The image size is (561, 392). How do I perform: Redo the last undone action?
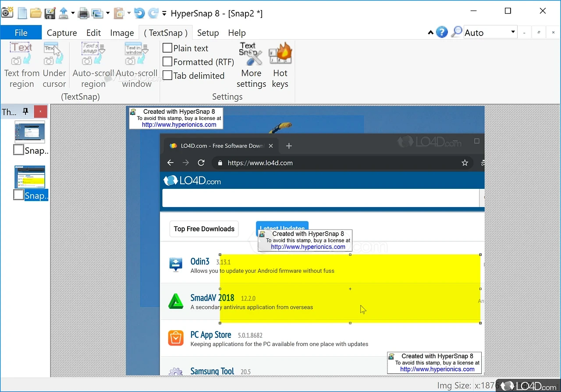153,13
